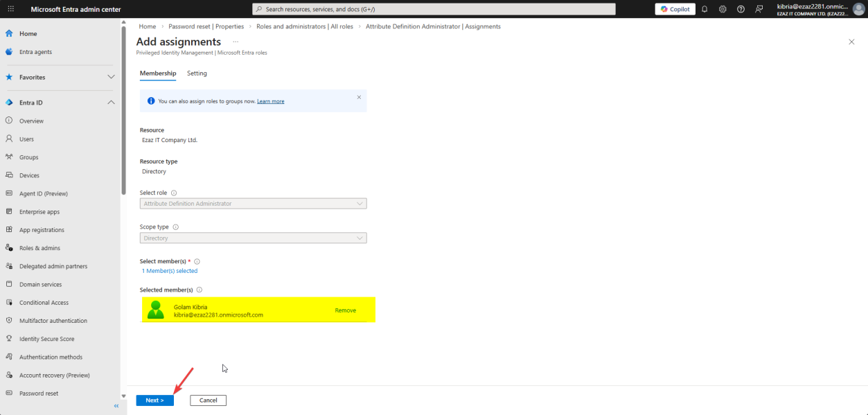The height and width of the screenshot is (415, 868).
Task: Open the account avatar menu
Action: [859, 9]
